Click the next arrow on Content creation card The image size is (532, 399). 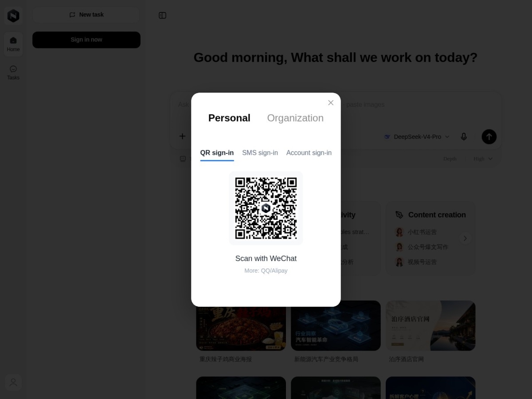465,239
